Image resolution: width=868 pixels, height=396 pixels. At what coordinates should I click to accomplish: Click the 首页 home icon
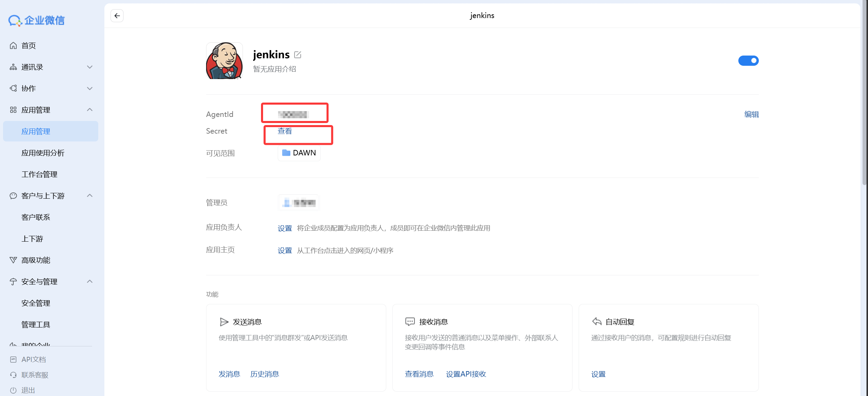[13, 46]
